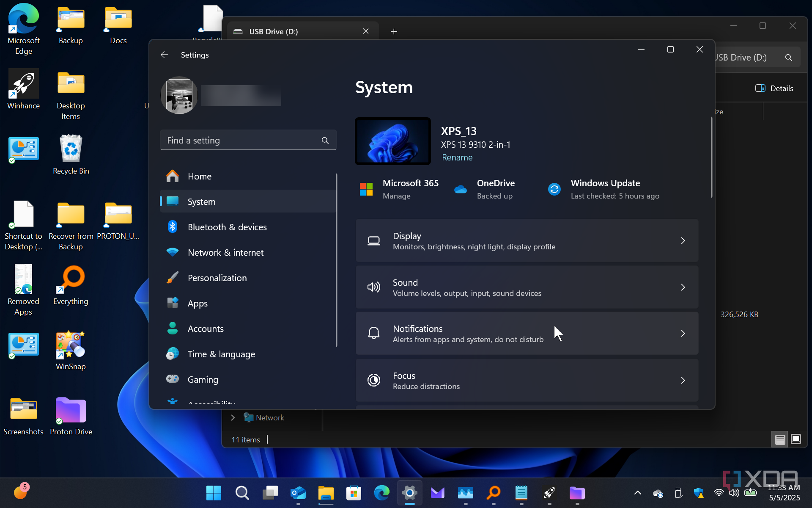Show hidden system tray icons
The width and height of the screenshot is (812, 508).
point(637,493)
